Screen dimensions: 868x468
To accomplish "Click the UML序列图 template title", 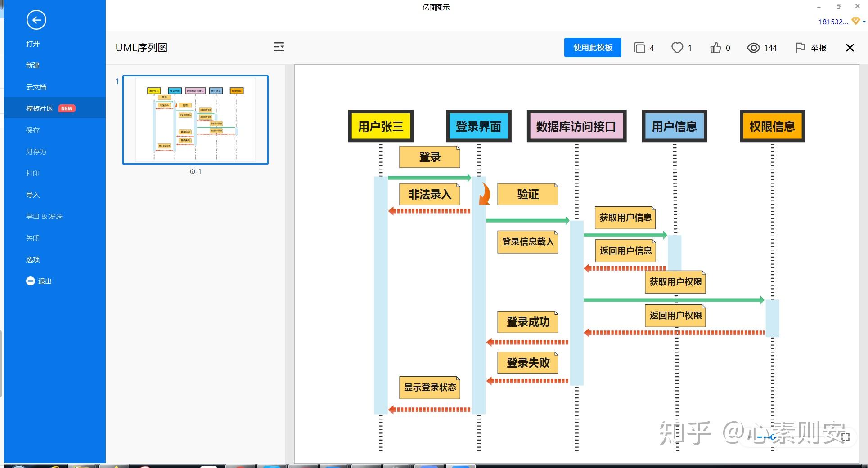I will pyautogui.click(x=142, y=48).
